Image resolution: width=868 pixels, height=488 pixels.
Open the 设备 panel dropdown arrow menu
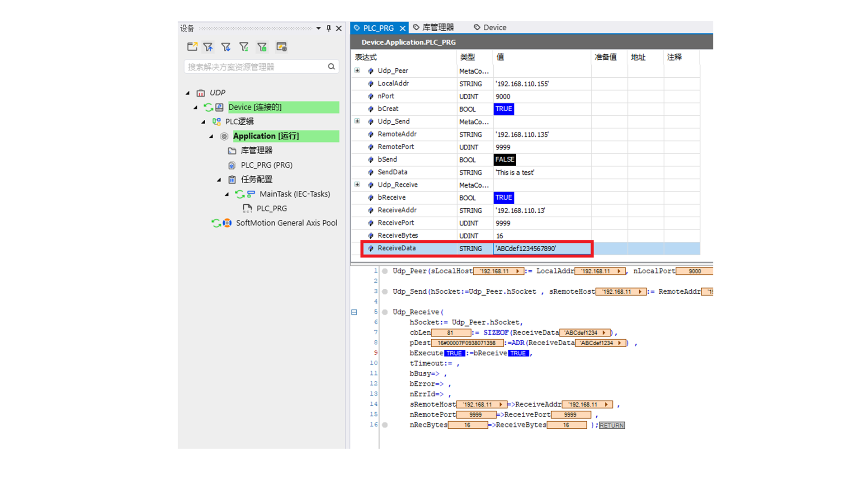click(318, 28)
